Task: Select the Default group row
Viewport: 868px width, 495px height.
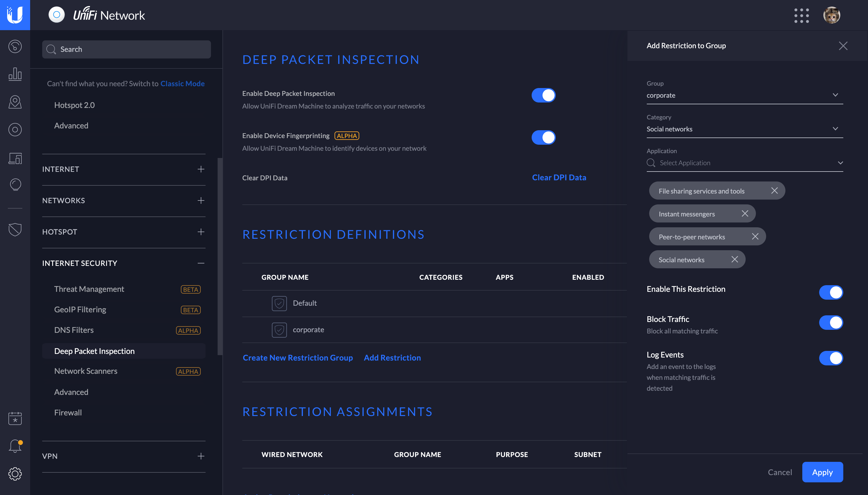Action: coord(434,303)
